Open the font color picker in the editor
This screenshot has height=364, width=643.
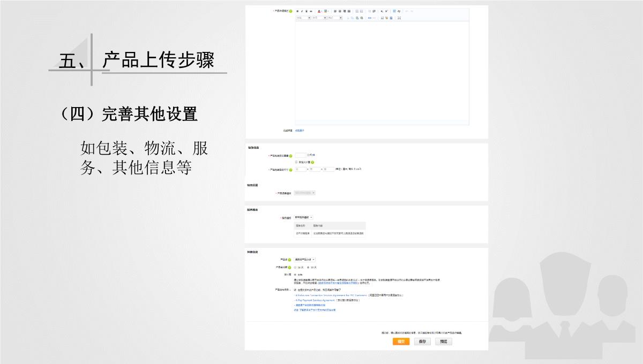(x=319, y=11)
